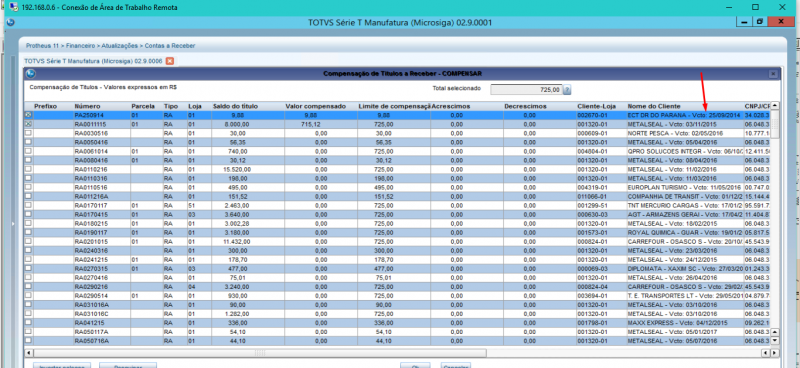The height and width of the screenshot is (368, 800).
Task: Select the T. E. TRANSPORTES LT customer cell
Action: coord(685,296)
